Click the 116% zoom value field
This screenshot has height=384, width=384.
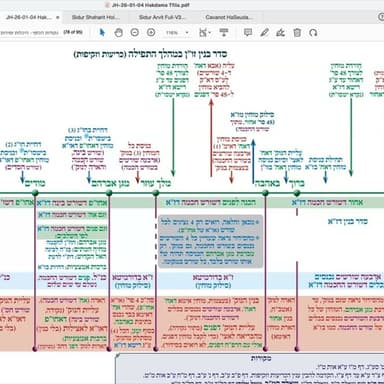click(172, 33)
